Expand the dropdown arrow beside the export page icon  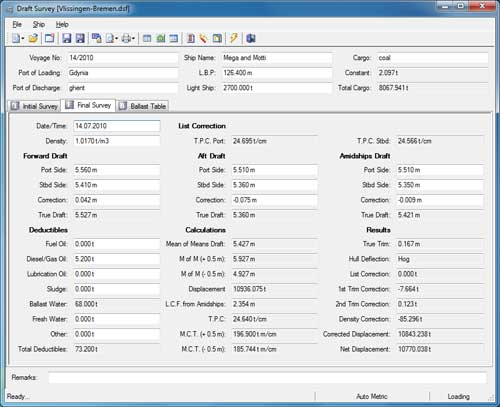(117, 39)
